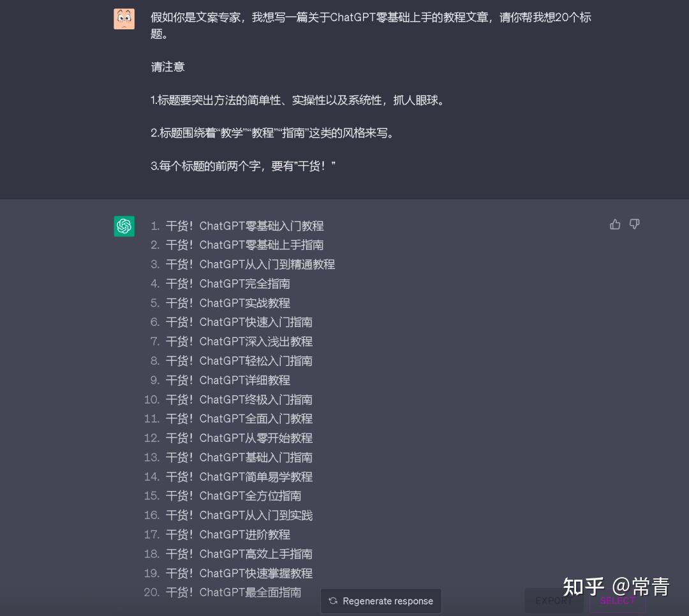The image size is (689, 616).
Task: Click the Regenerate response button
Action: click(x=381, y=601)
